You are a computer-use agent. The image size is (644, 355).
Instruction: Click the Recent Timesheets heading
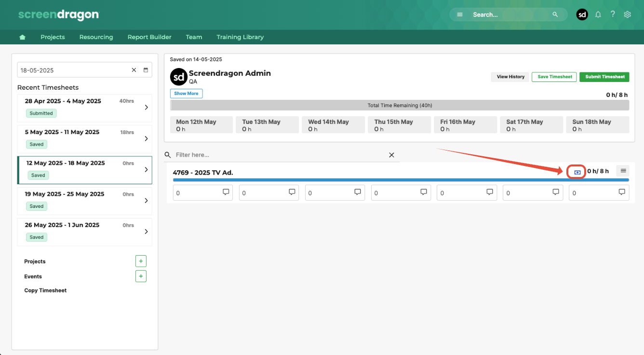tap(48, 87)
